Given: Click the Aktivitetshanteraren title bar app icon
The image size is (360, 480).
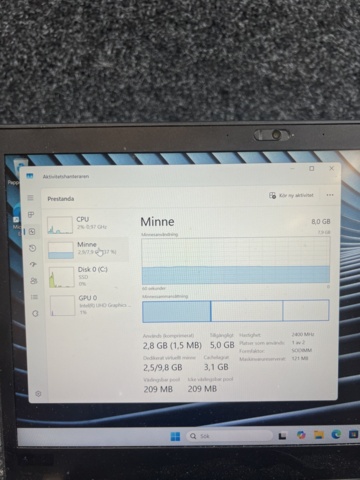Looking at the screenshot, I should click(x=30, y=176).
